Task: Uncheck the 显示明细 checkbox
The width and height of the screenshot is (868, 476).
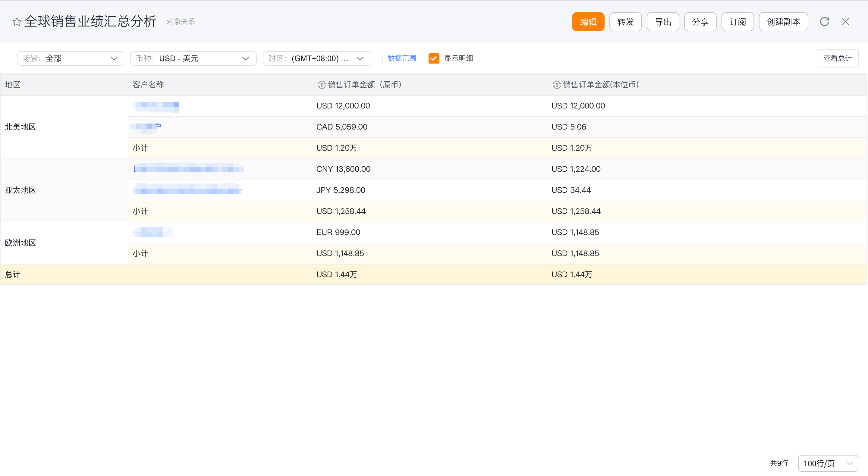Action: tap(433, 58)
